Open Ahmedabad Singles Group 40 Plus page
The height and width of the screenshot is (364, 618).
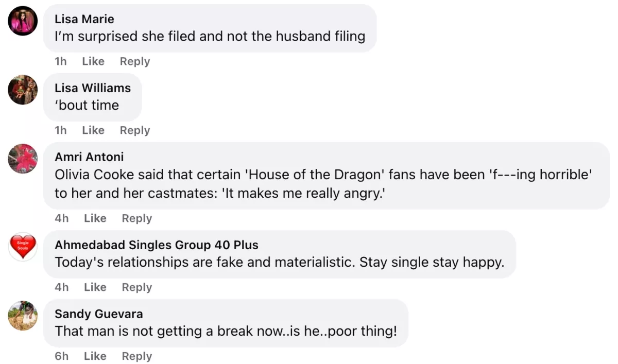(x=157, y=245)
